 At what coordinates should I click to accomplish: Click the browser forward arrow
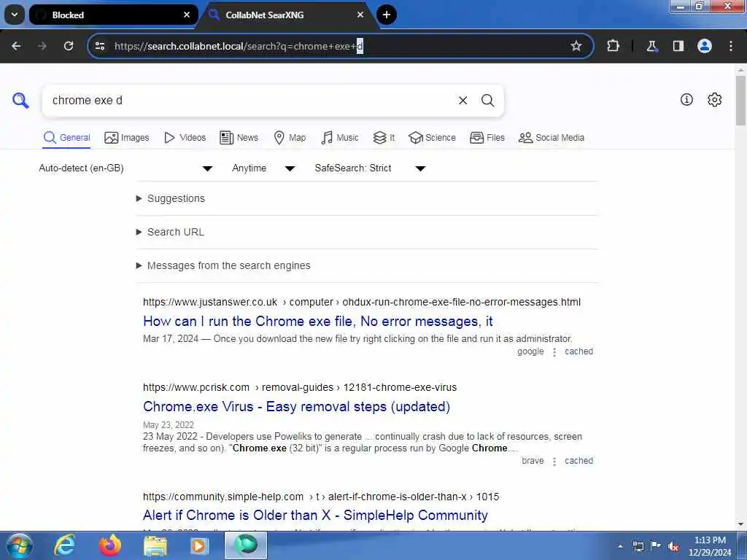click(42, 46)
